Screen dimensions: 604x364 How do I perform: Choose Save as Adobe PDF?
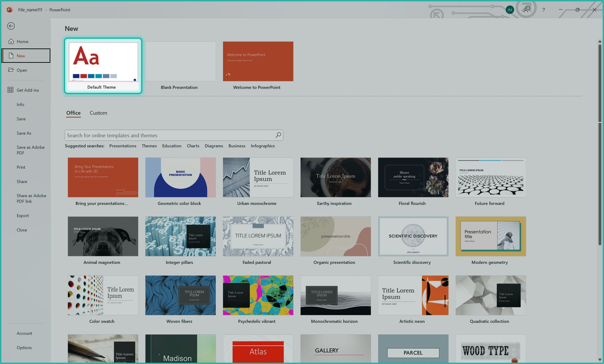[31, 150]
